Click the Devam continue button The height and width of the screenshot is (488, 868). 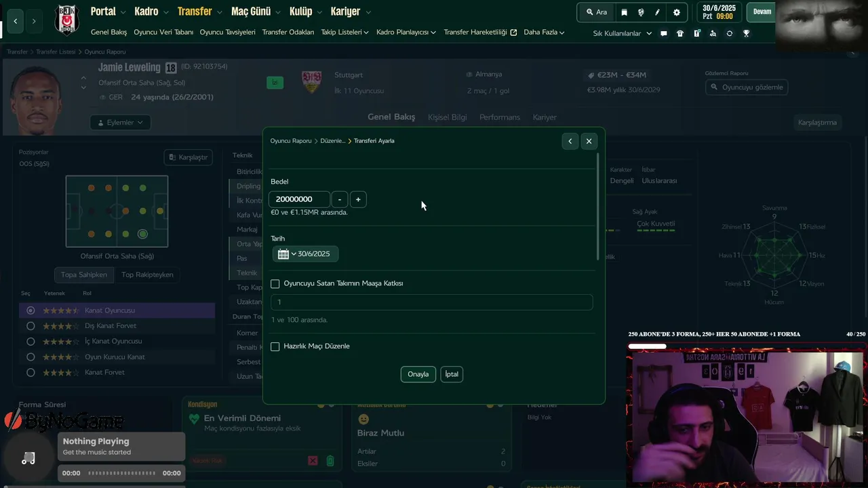(762, 12)
